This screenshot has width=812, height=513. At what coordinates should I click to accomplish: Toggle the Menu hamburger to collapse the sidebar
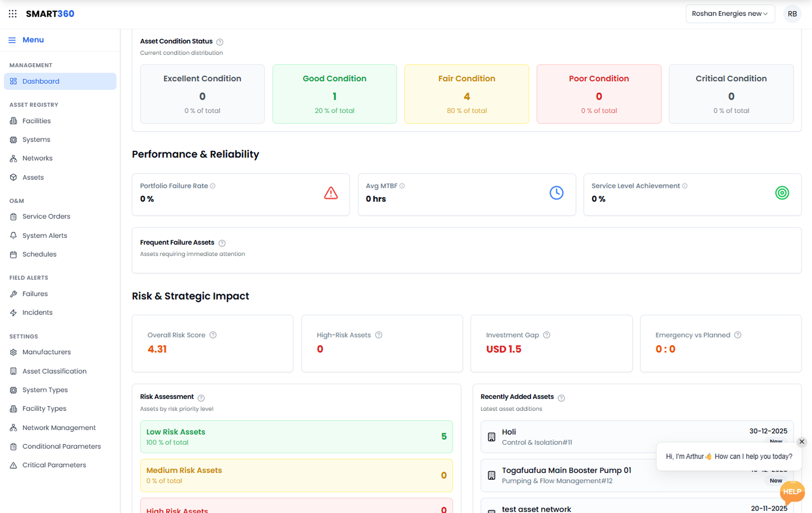[12, 39]
